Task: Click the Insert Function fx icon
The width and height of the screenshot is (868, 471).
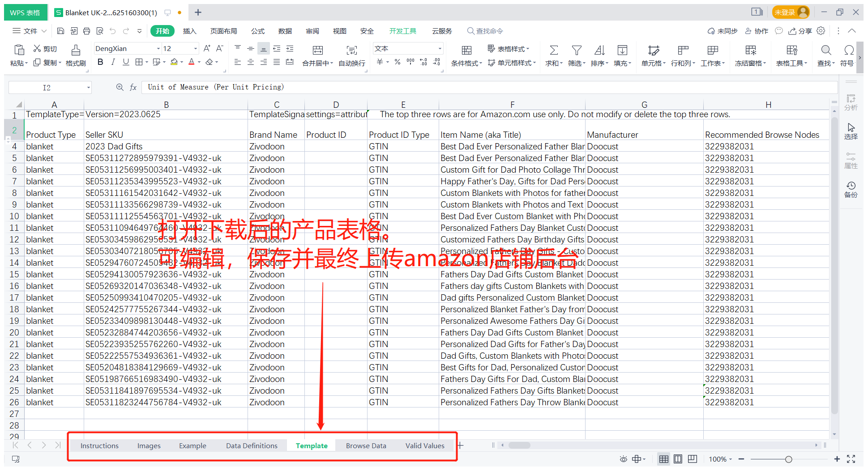Action: pos(133,87)
